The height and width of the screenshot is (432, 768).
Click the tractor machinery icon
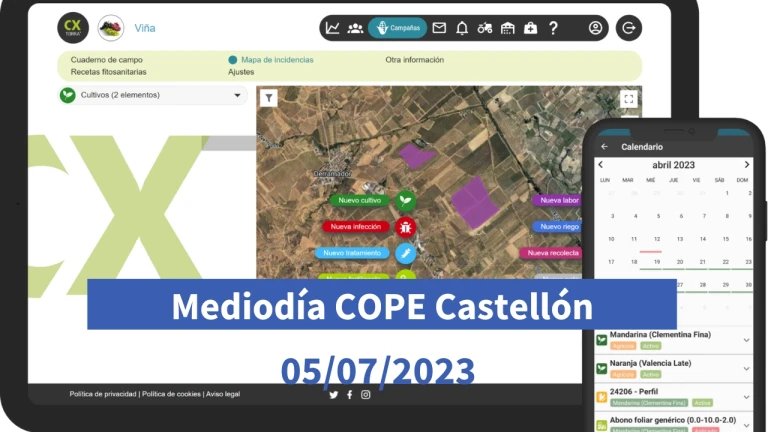(x=485, y=28)
